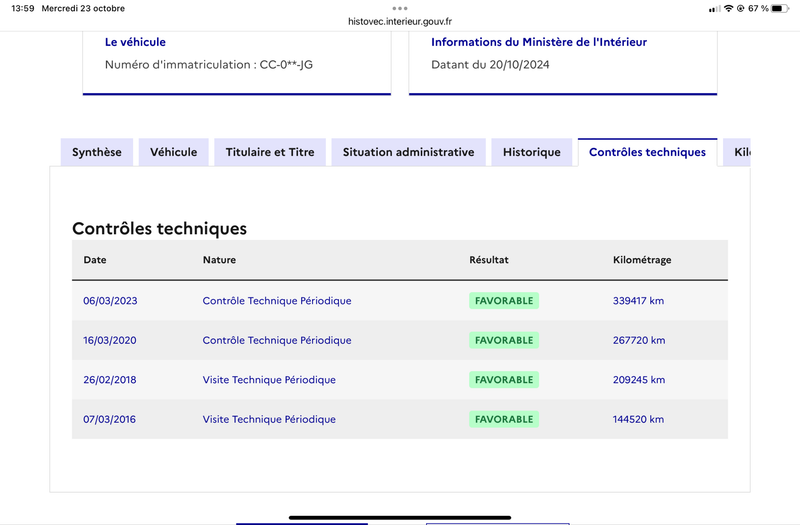The width and height of the screenshot is (800, 525).
Task: Click Contrôle Technique Périodique in 2020 row
Action: (x=277, y=340)
